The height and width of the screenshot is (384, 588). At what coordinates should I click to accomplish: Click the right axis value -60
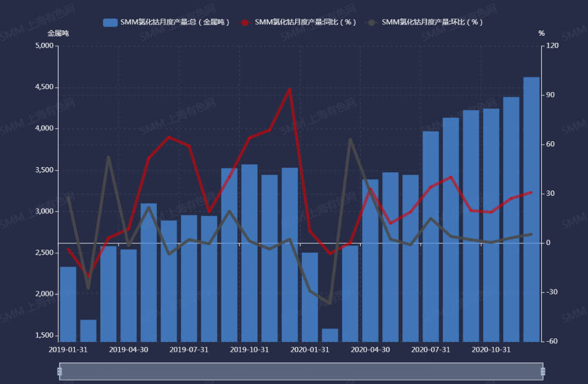552,341
